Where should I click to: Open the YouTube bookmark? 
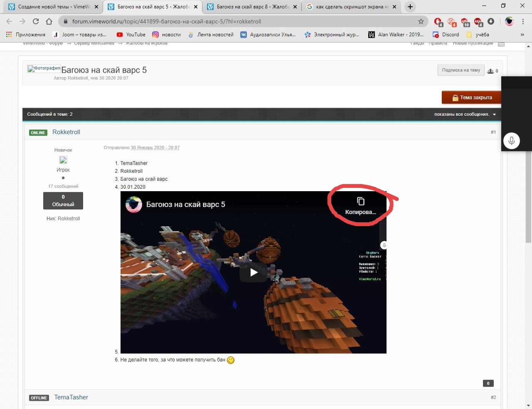click(131, 35)
